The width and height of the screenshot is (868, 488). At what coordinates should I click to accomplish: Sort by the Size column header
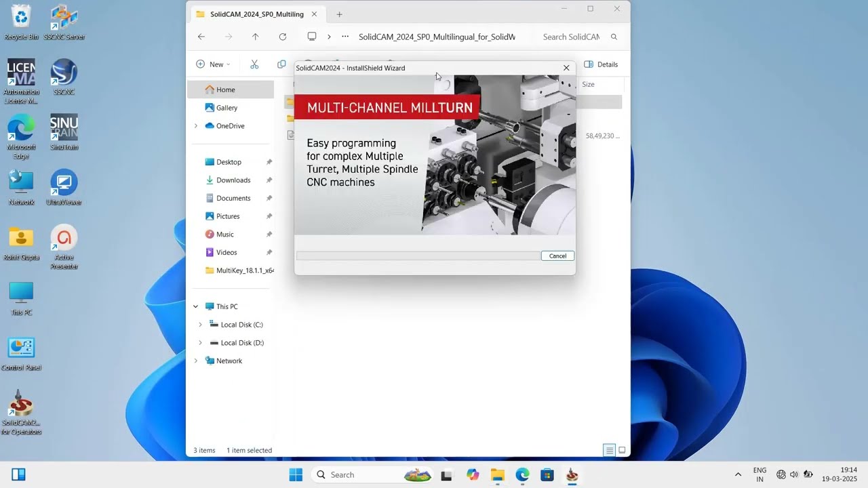click(x=588, y=84)
